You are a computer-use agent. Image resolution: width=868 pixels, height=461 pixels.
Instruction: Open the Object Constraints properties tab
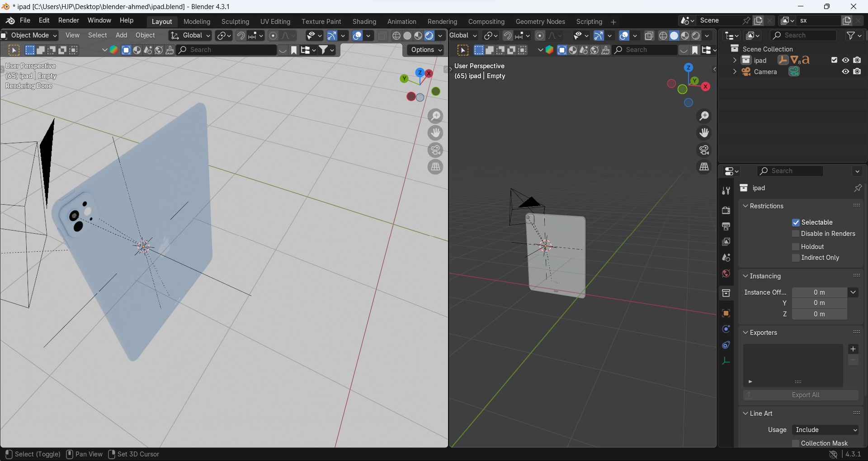pyautogui.click(x=726, y=345)
